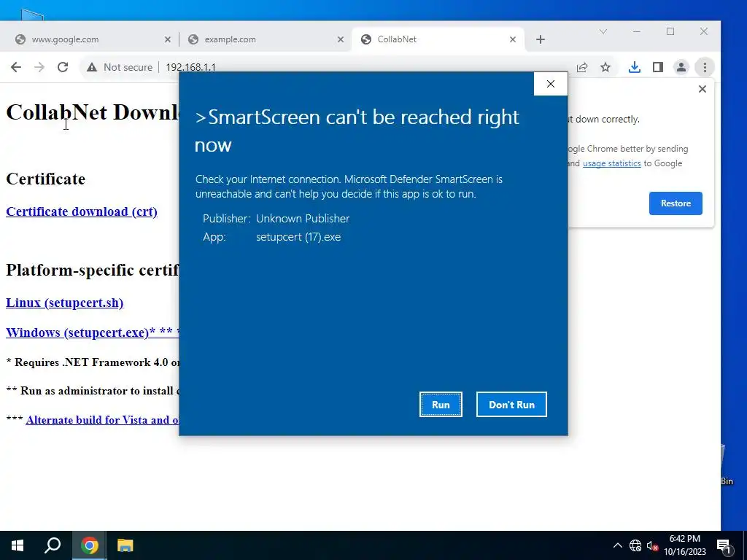Viewport: 747px width, 560px height.
Task: Close the CollabNet tab
Action: pyautogui.click(x=513, y=39)
